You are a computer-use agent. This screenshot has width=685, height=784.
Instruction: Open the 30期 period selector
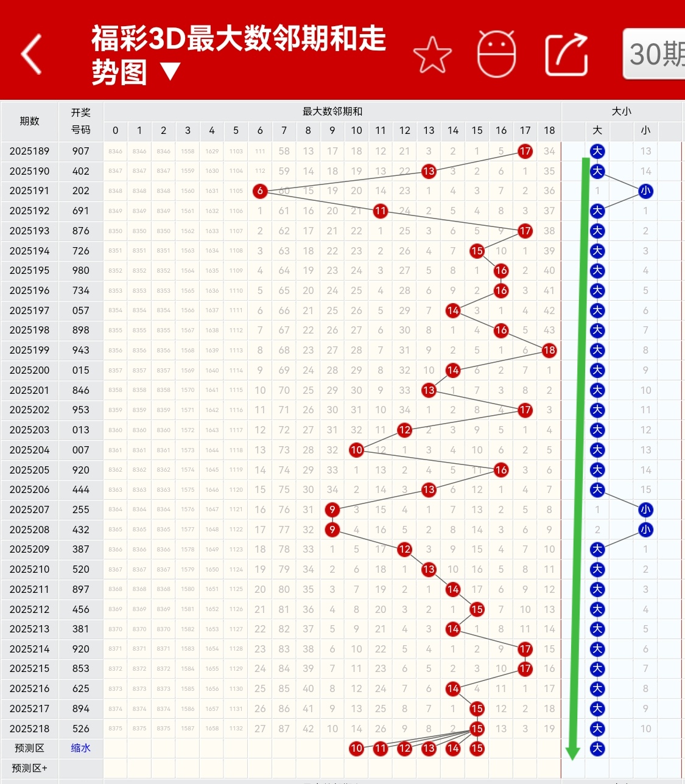pyautogui.click(x=654, y=54)
